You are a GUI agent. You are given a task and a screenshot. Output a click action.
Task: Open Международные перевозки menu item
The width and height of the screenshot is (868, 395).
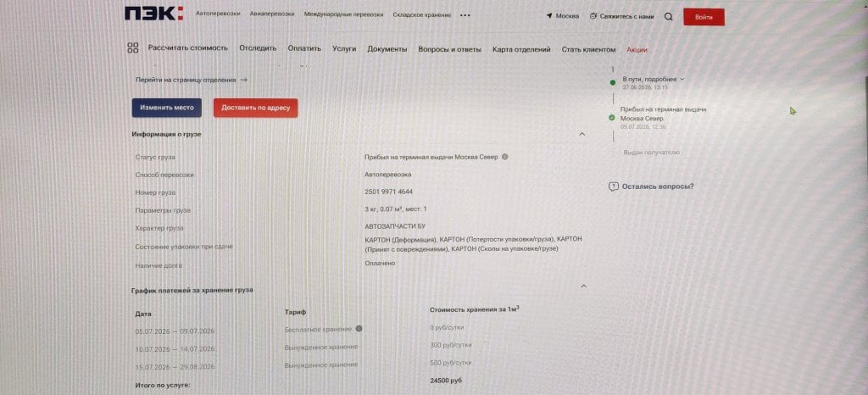pos(344,15)
